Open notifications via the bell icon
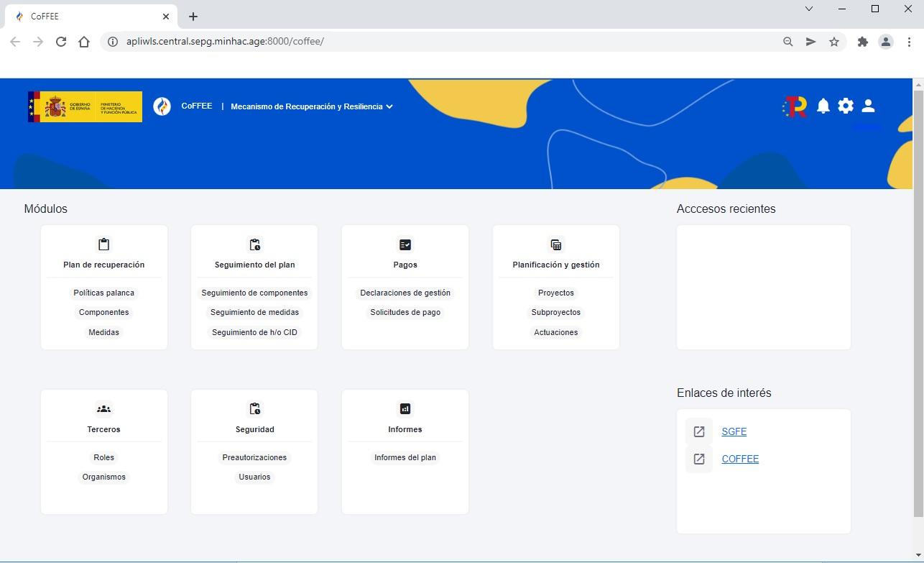Image resolution: width=924 pixels, height=563 pixels. (x=823, y=106)
